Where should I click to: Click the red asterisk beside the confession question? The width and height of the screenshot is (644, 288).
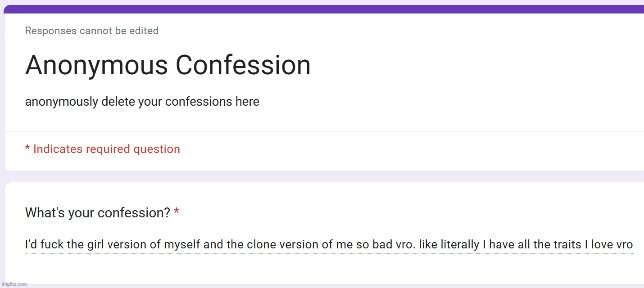pos(177,212)
